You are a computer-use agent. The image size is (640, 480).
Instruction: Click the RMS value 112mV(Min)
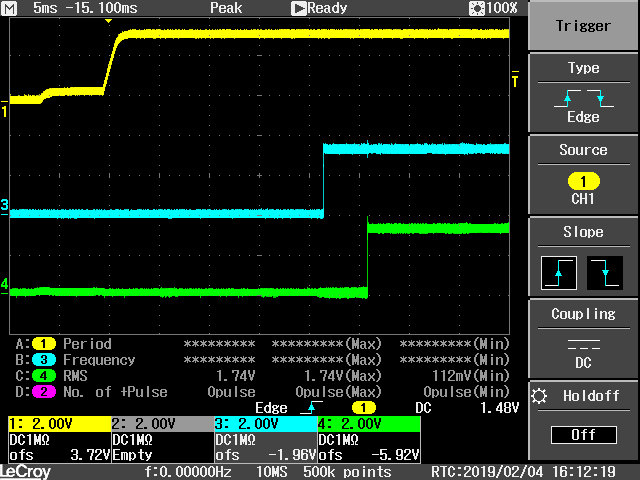coord(471,376)
